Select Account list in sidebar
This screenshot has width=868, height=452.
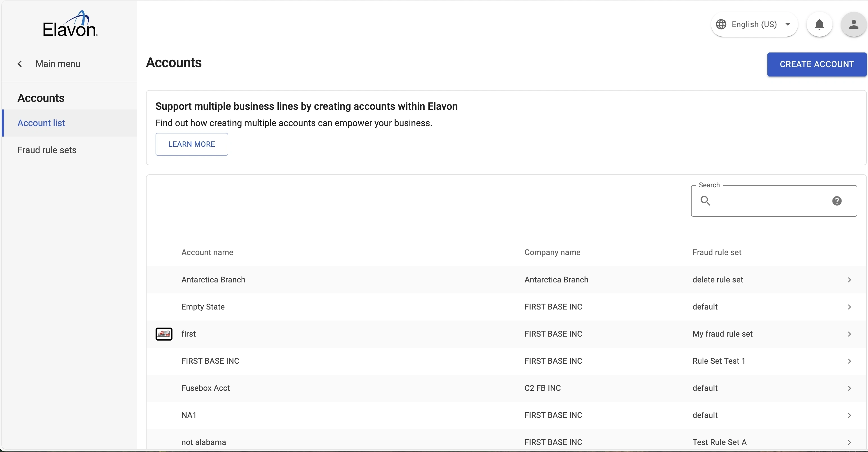[x=41, y=123]
